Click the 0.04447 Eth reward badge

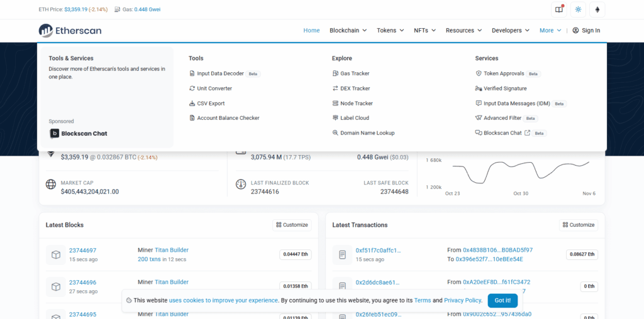[296, 254]
